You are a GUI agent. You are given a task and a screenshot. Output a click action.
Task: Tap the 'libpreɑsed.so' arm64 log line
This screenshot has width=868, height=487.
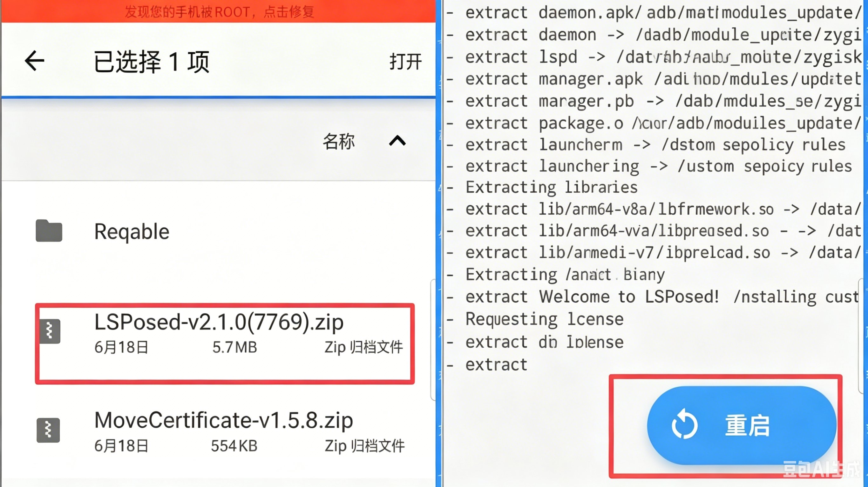click(654, 231)
